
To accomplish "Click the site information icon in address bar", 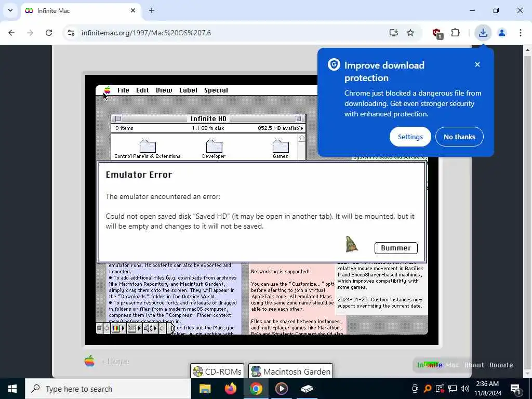I will point(71,33).
